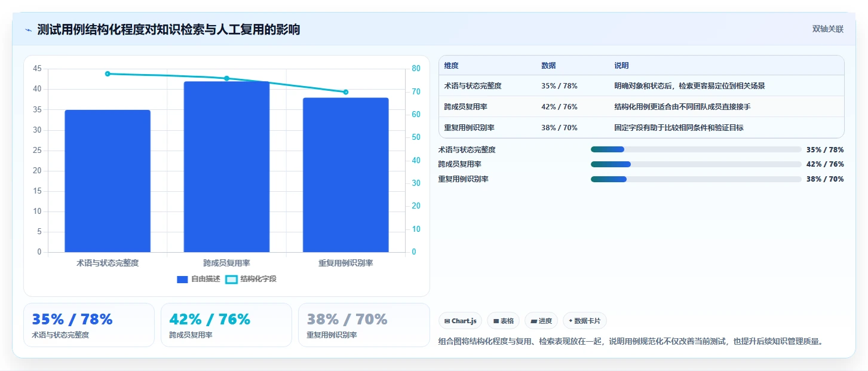This screenshot has width=868, height=371.
Task: Click the x-axis label 术语与状态完整度
Action: click(x=108, y=263)
